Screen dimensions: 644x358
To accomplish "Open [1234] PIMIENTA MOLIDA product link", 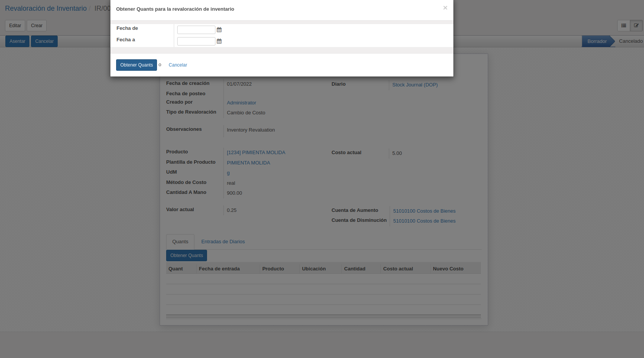I will [256, 153].
